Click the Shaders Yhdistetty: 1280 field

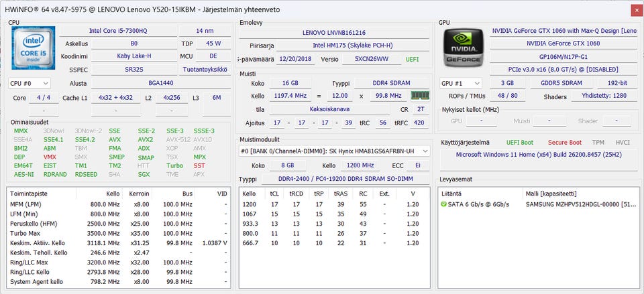pos(604,96)
